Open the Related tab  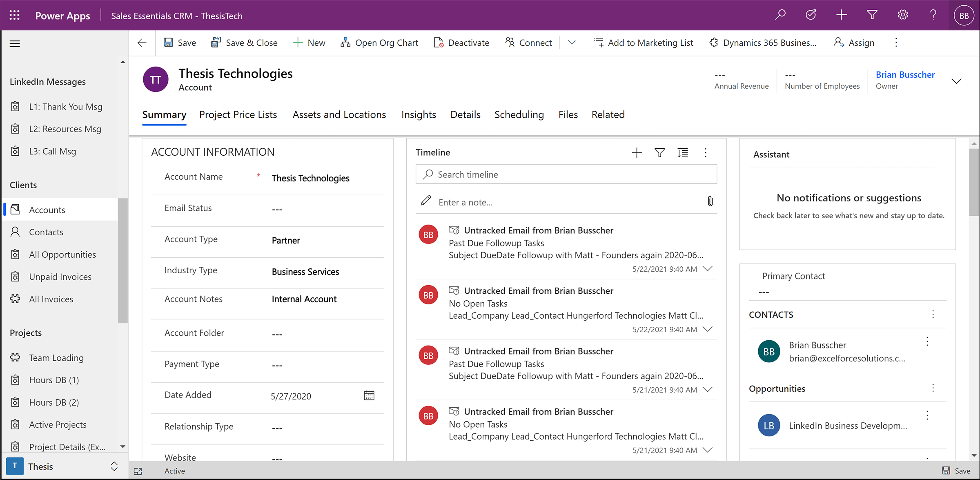pos(608,115)
